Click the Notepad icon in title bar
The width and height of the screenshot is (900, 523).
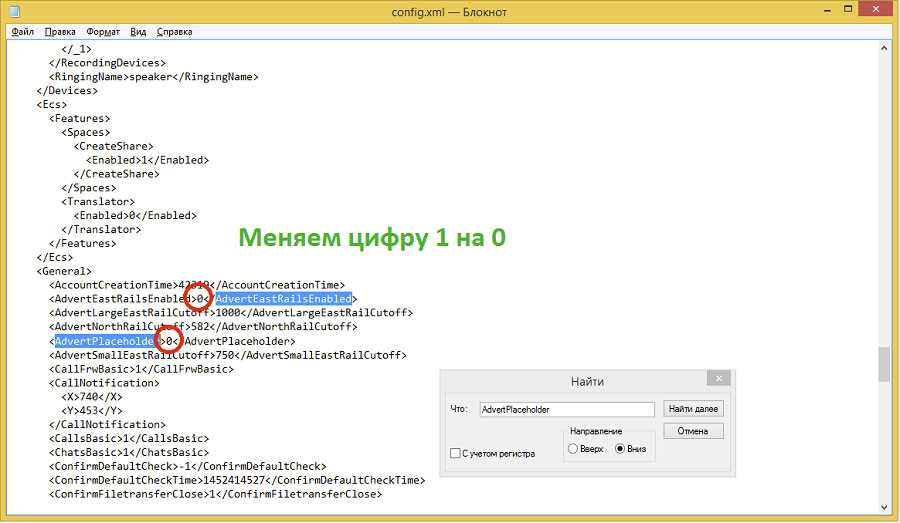pos(14,12)
